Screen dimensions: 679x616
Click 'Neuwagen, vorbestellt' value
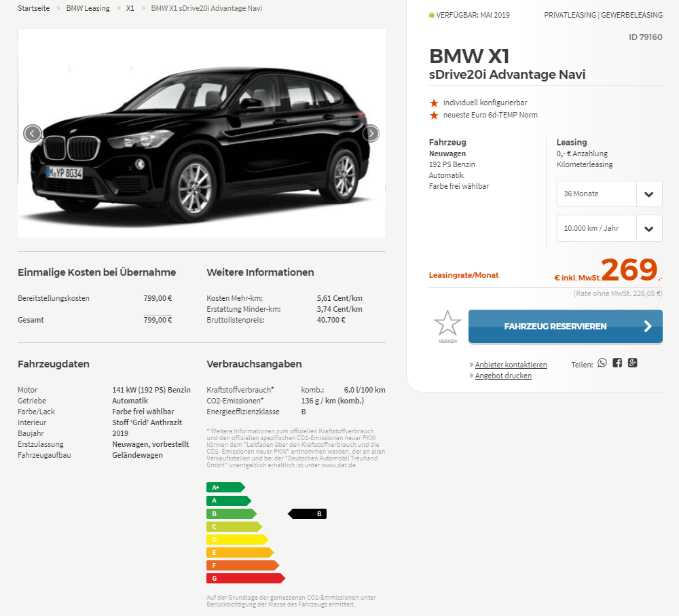click(150, 444)
